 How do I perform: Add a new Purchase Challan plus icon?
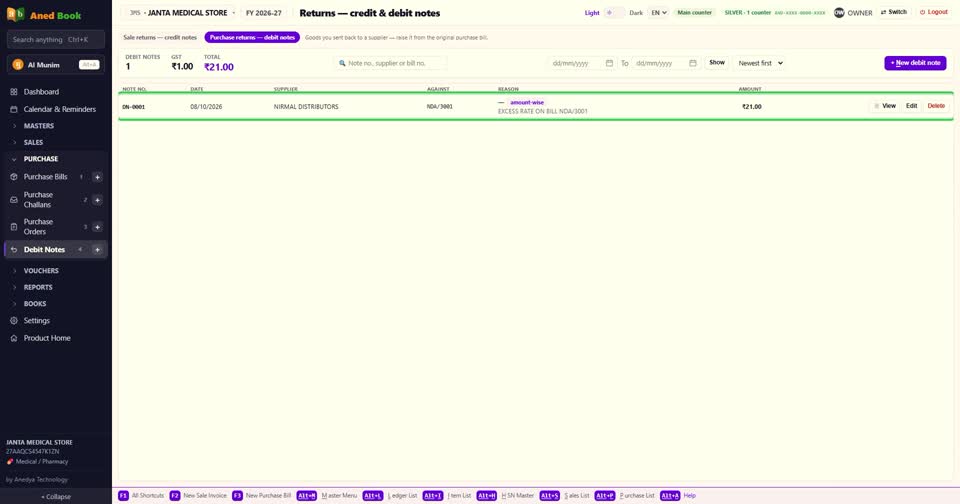pyautogui.click(x=97, y=200)
